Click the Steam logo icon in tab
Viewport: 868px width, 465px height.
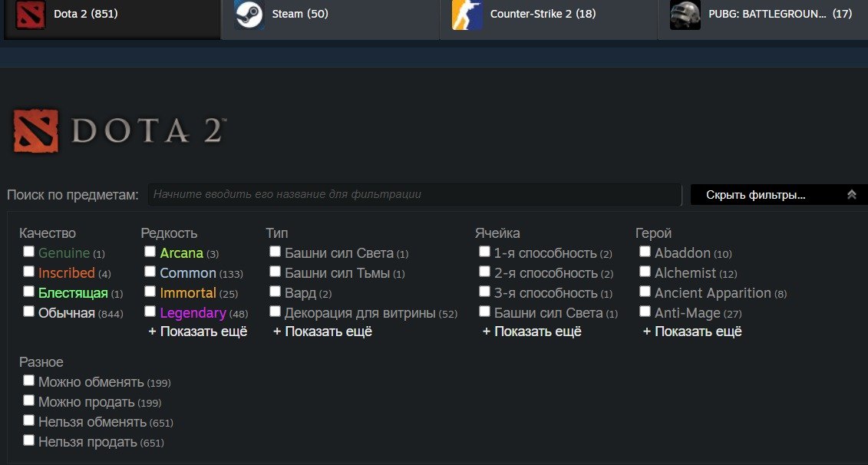(x=249, y=15)
